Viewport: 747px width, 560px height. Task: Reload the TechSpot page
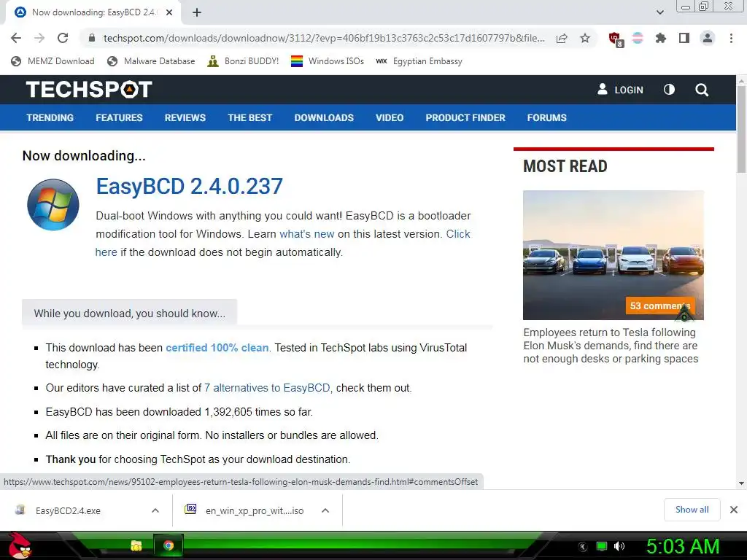tap(63, 38)
